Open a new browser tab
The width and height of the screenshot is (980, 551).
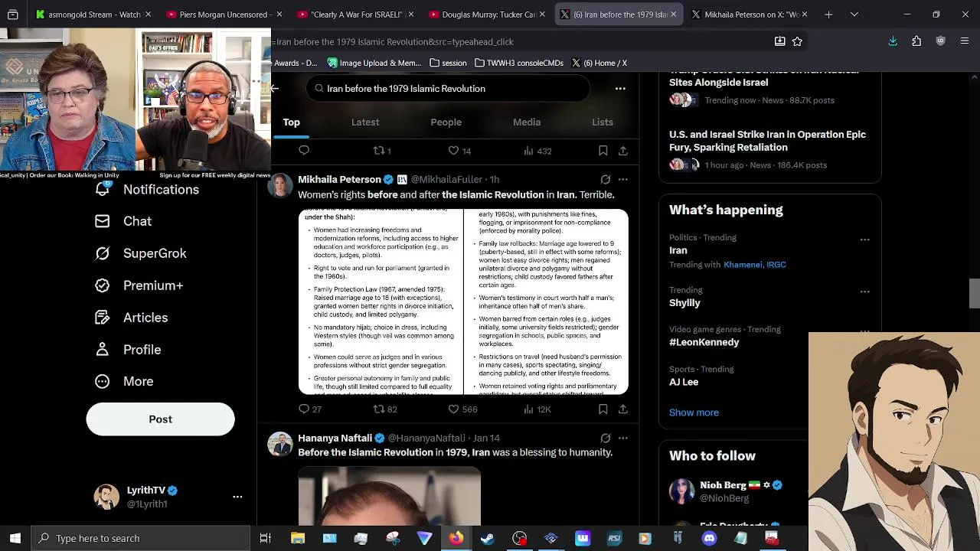828,14
